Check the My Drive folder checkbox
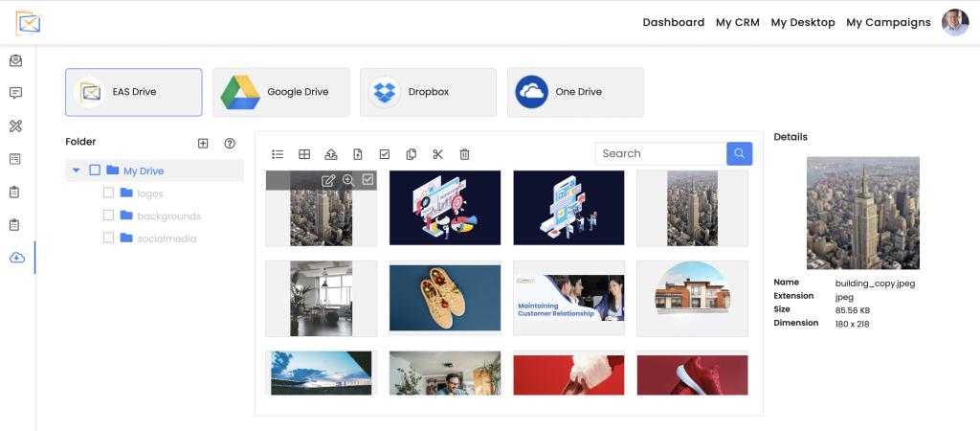The image size is (980, 431). [95, 170]
